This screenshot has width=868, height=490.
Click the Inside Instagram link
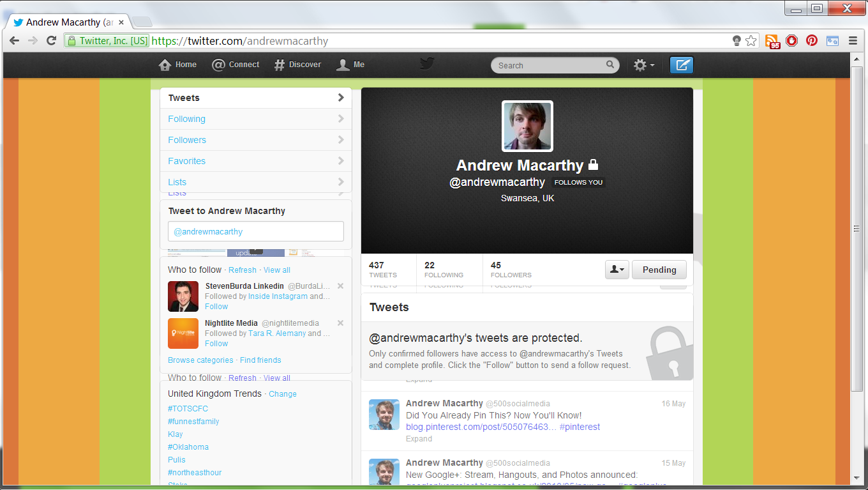click(278, 296)
